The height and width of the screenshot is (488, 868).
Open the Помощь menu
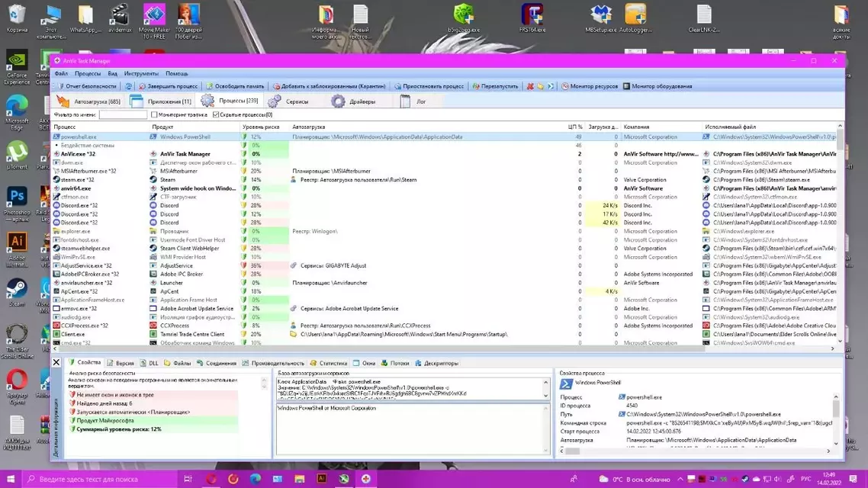(x=177, y=74)
